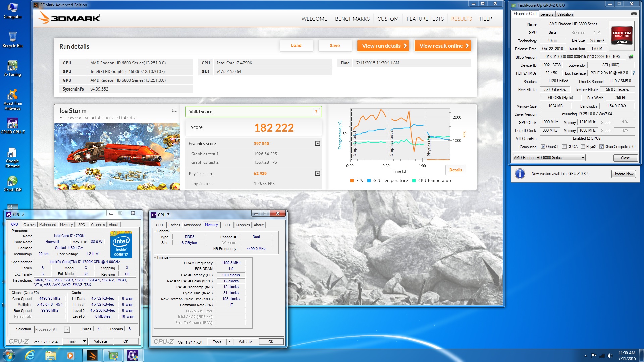Click the Action Center flag tray icon
644x362 pixels.
(594, 356)
